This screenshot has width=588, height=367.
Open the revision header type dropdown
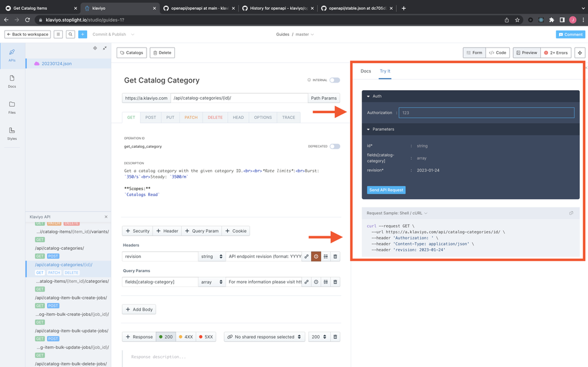click(x=212, y=257)
